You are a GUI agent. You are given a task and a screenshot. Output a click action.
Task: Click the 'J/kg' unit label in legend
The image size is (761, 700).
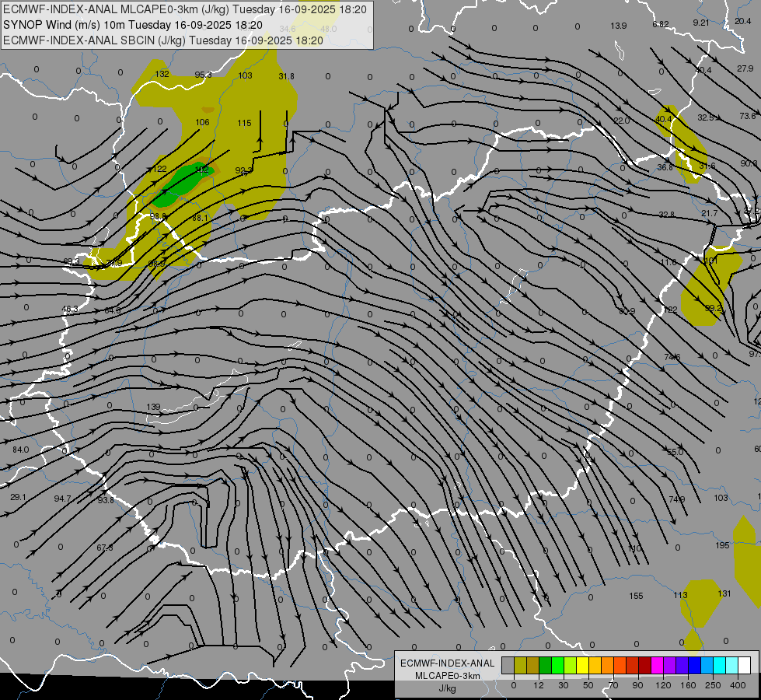click(448, 688)
